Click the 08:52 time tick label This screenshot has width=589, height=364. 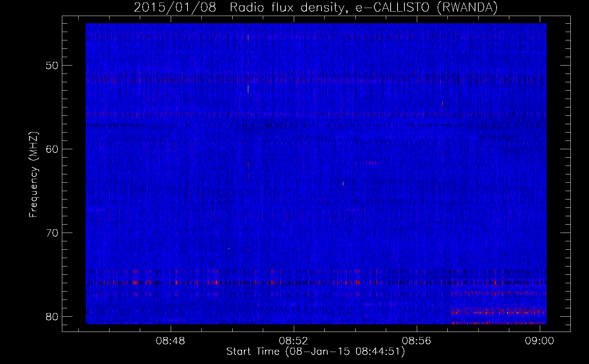(x=293, y=341)
